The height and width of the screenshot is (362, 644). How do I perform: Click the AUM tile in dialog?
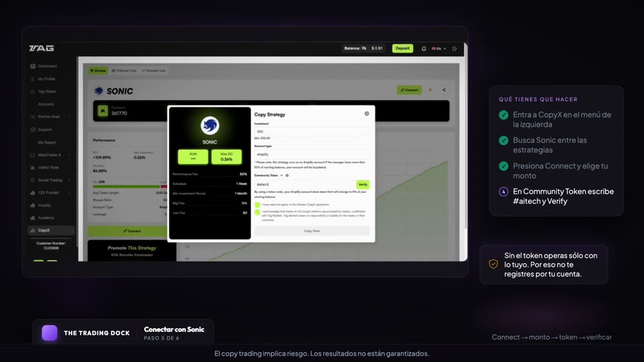click(193, 157)
